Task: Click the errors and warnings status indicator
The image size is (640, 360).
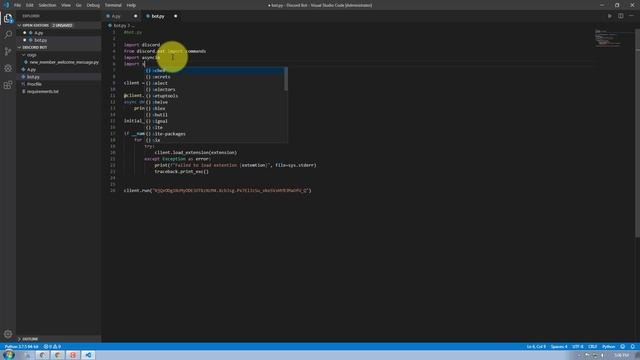Action: [x=52, y=347]
